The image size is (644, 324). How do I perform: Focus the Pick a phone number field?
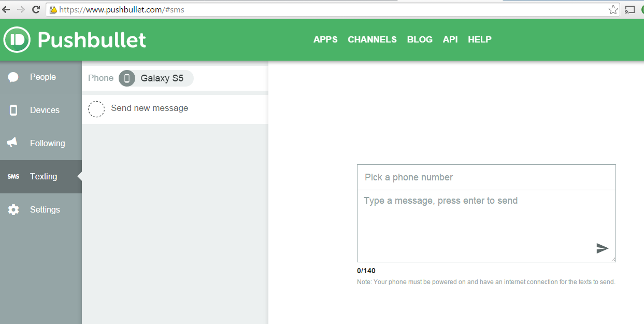(x=486, y=177)
